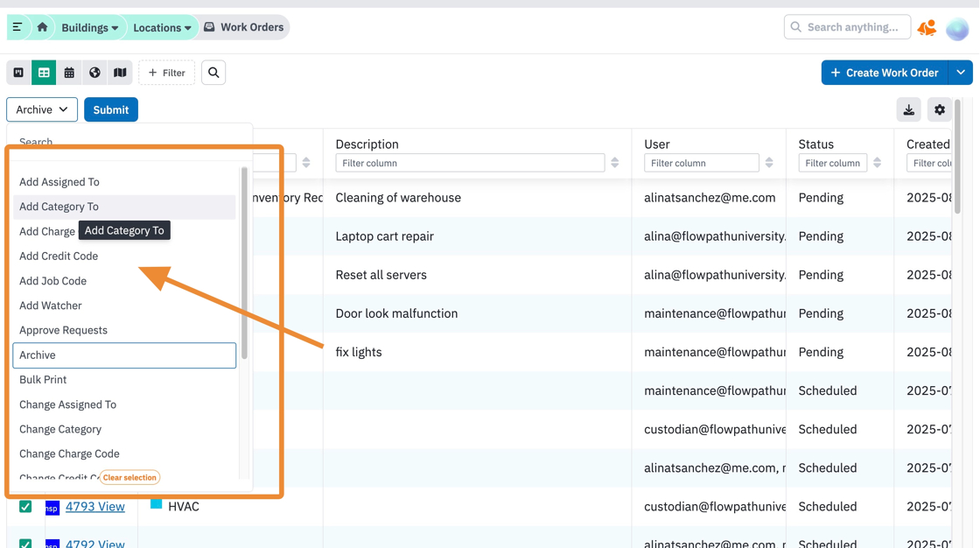This screenshot has width=980, height=548.
Task: Open table settings gear
Action: [x=940, y=109]
